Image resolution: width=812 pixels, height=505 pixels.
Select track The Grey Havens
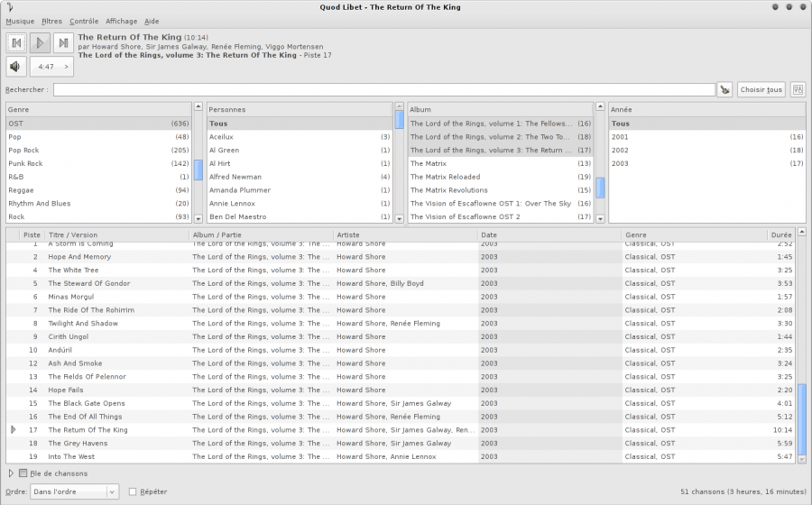point(401,444)
